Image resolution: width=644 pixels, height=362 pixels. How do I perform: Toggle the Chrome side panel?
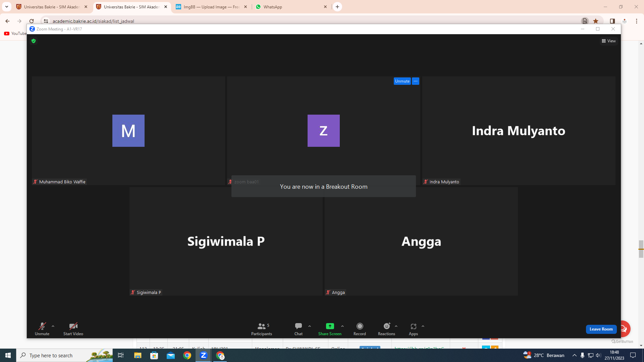[612, 21]
